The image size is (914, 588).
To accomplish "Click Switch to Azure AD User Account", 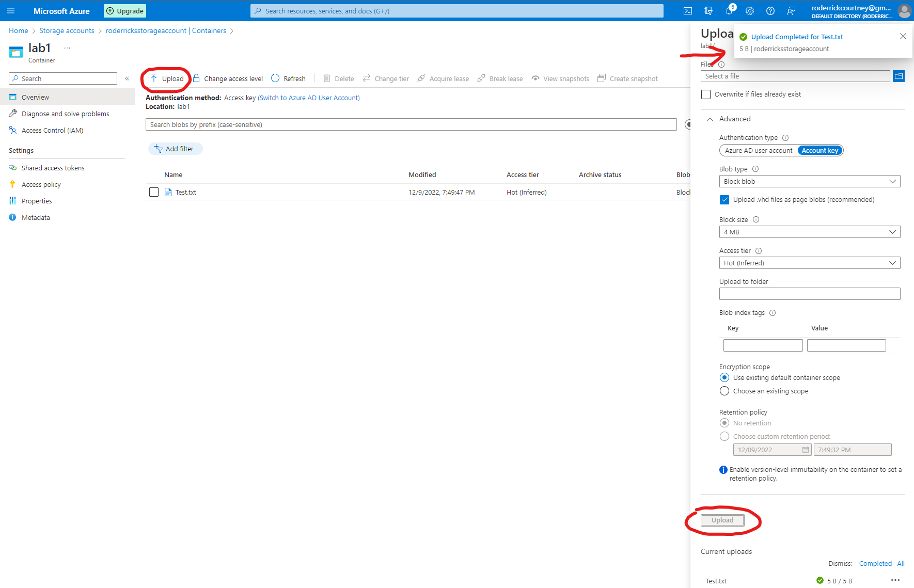I will [309, 98].
